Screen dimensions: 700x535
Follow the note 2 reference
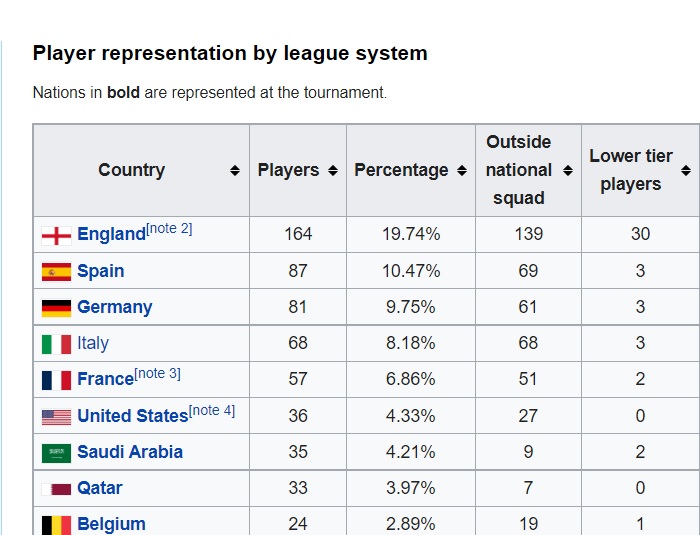tap(169, 229)
